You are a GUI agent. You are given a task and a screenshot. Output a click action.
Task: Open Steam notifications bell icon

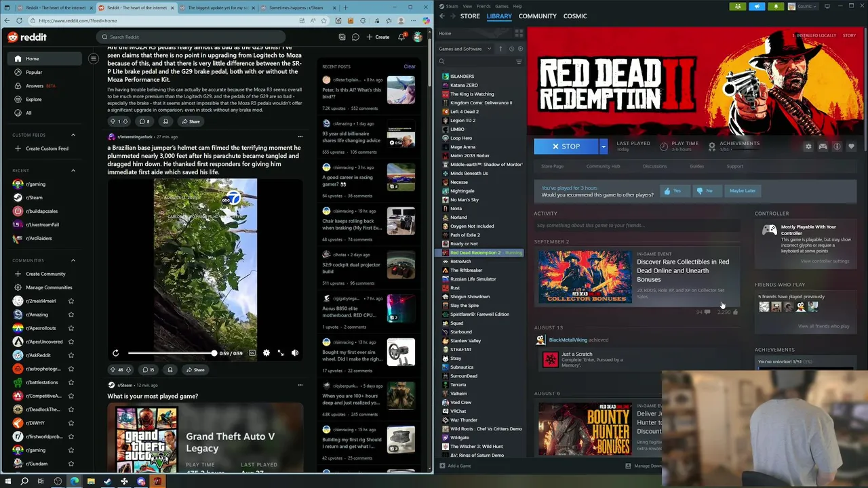tap(776, 6)
